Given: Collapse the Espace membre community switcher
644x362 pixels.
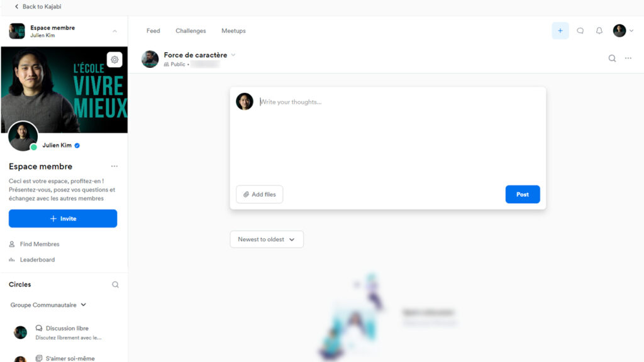Looking at the screenshot, I should coord(114,31).
